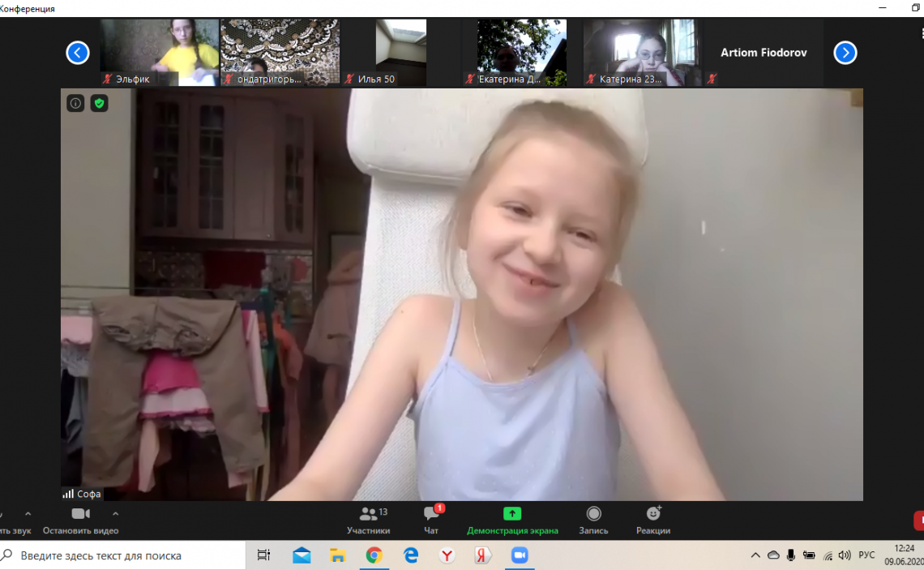The image size is (924, 570).
Task: Toggle camera with Остановить видео
Action: pyautogui.click(x=80, y=520)
